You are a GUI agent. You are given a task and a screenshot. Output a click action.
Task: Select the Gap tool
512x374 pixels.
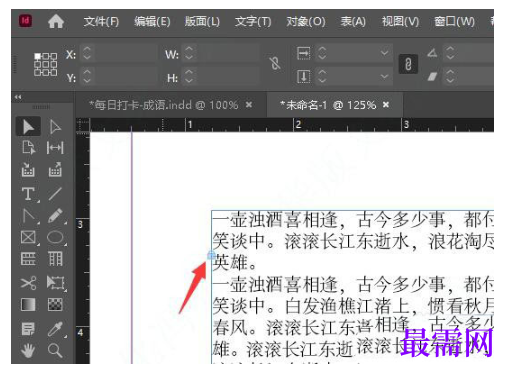[55, 148]
